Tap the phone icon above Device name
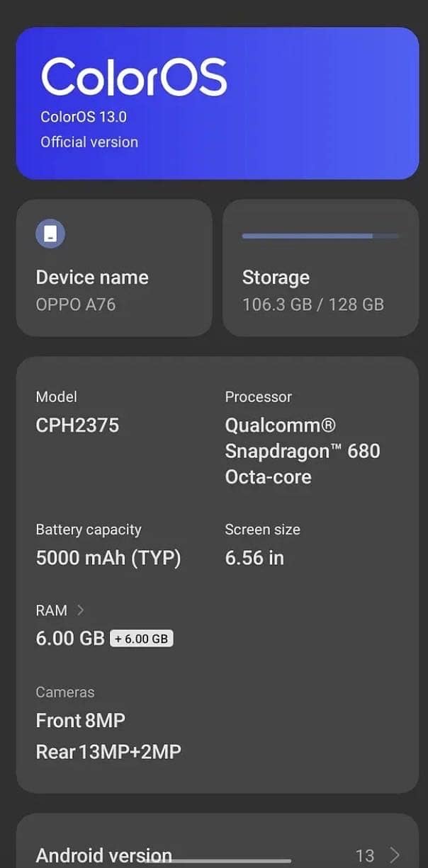The image size is (428, 868). [x=50, y=234]
